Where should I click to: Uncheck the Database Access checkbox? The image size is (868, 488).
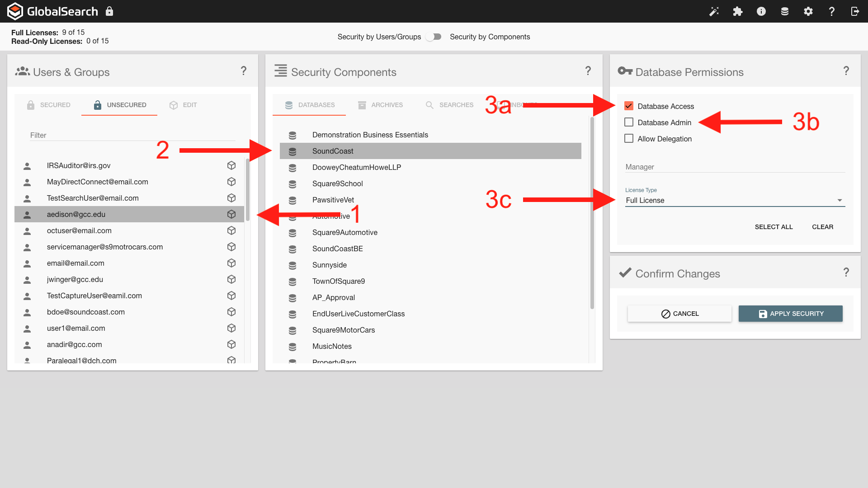[x=628, y=106]
